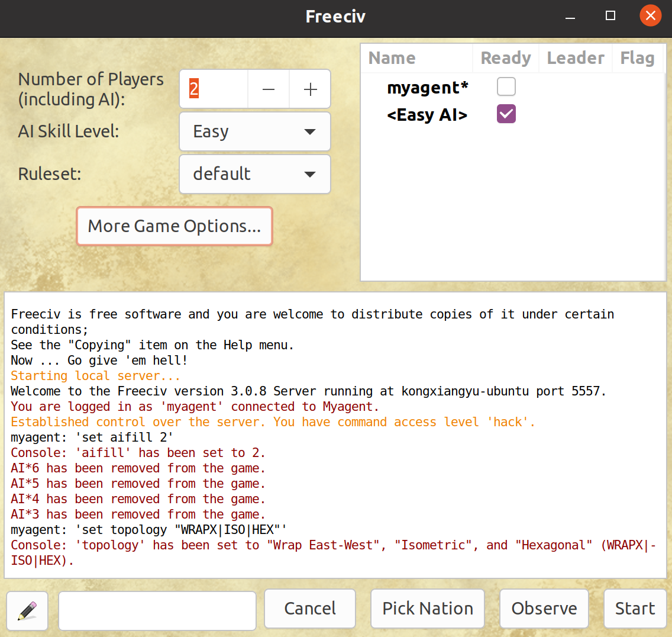This screenshot has width=672, height=637.
Task: Click the 'Welcome to the Freeciv version' line
Action: pyautogui.click(x=309, y=391)
